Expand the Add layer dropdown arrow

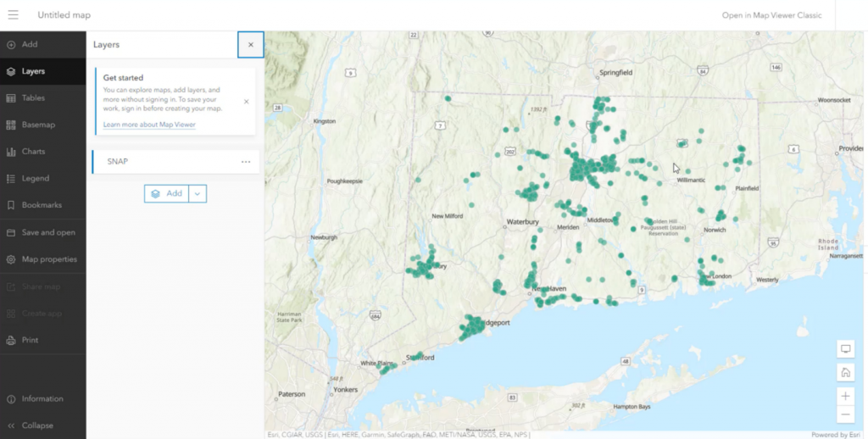pos(198,194)
